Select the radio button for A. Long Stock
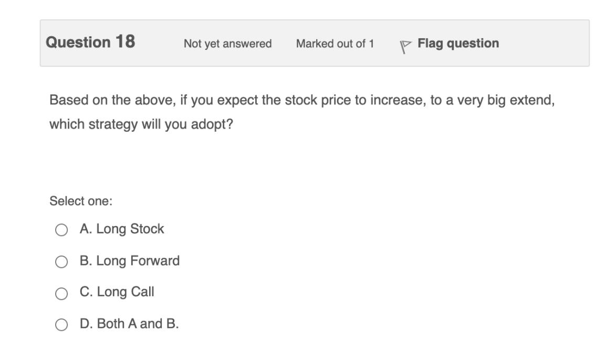The image size is (616, 364). click(62, 229)
